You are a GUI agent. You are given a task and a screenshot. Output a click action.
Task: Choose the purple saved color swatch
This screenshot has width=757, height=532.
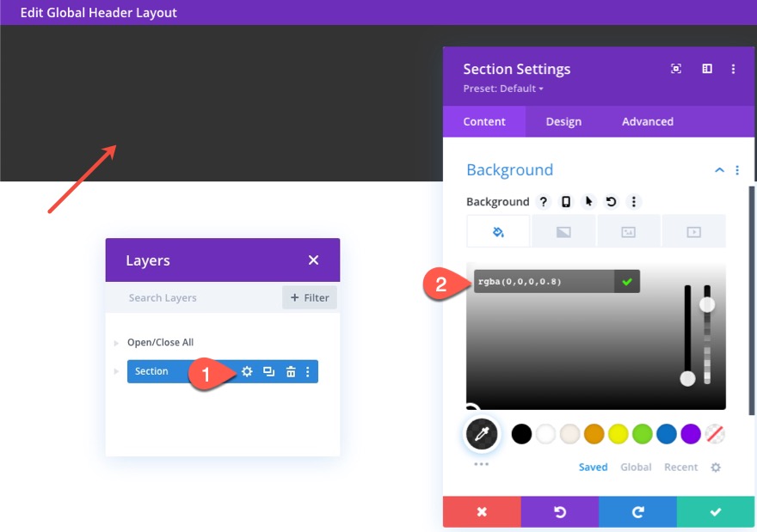(x=691, y=434)
